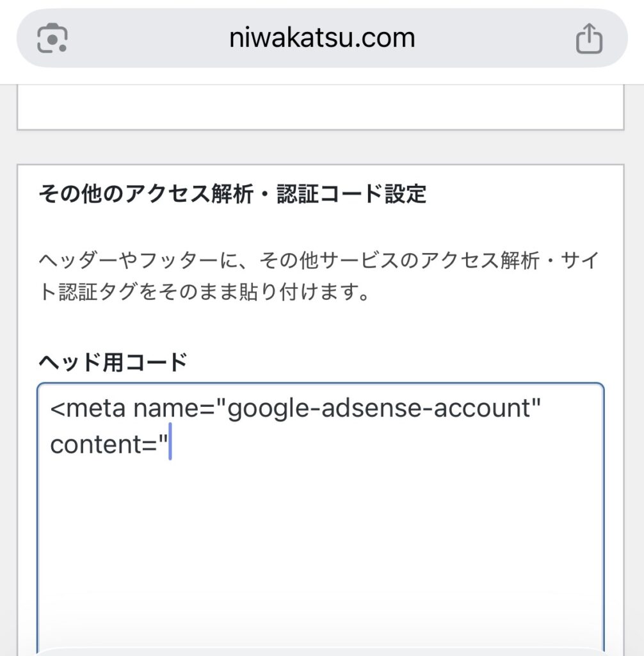This screenshot has height=656, width=644.
Task: Tap the niwakatsu.com address field
Action: click(x=321, y=38)
